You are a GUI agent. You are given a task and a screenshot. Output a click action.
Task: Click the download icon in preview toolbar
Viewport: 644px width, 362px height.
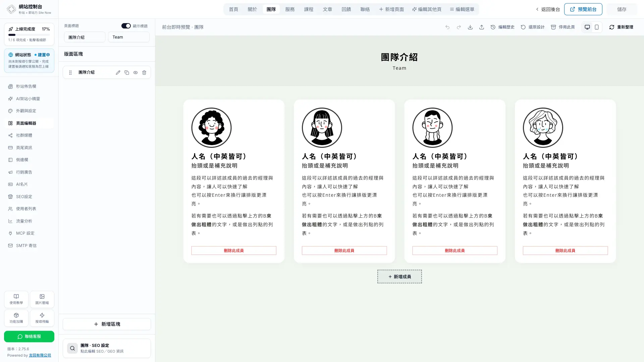(x=470, y=27)
